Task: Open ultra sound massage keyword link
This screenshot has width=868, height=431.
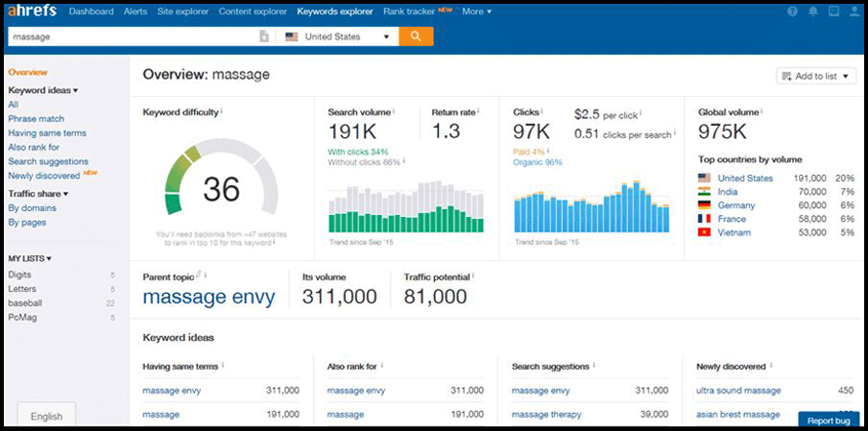Action: 738,391
